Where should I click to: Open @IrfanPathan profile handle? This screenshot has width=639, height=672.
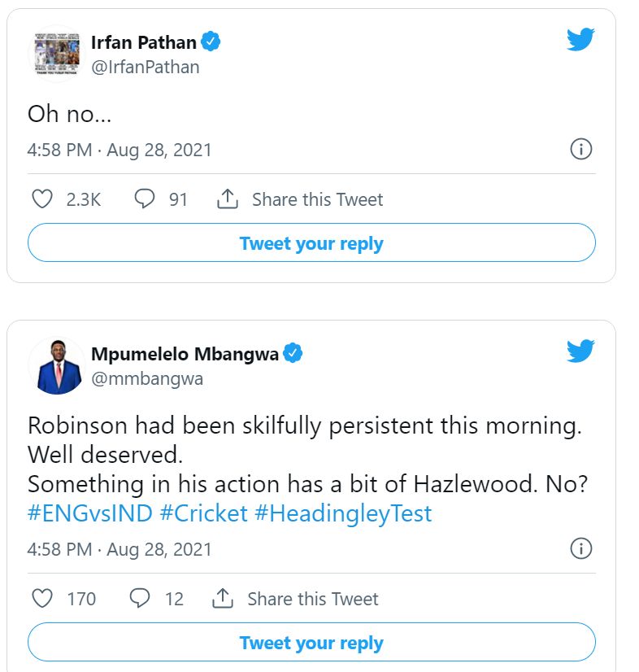point(145,67)
